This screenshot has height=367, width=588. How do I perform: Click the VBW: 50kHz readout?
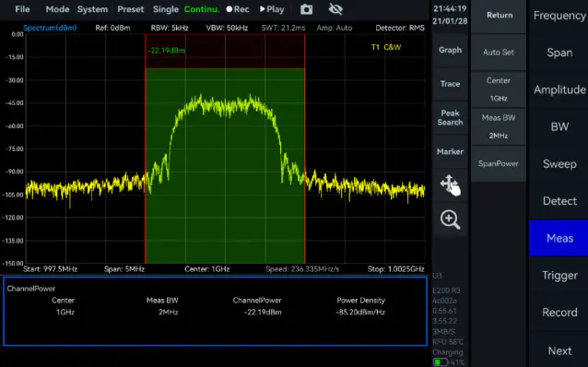[227, 28]
